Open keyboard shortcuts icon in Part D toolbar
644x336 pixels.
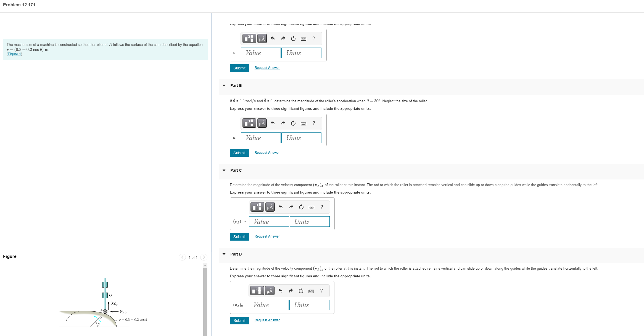click(x=311, y=291)
